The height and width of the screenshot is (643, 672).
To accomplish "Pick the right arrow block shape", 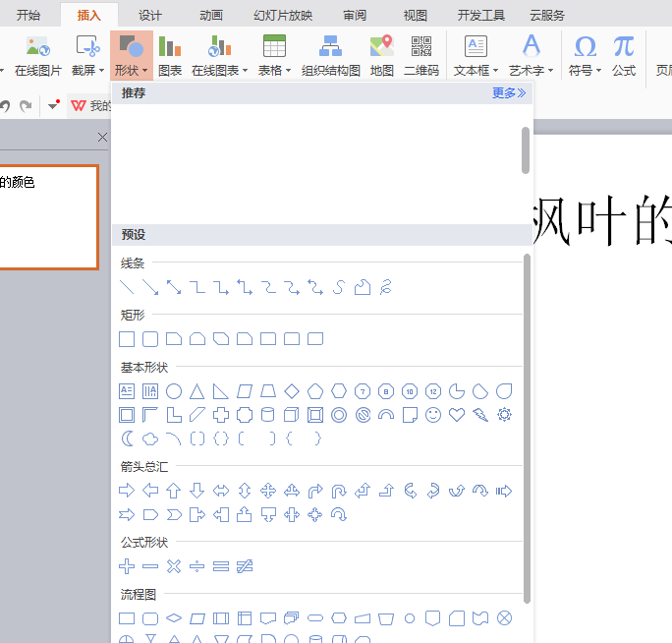I will click(127, 491).
